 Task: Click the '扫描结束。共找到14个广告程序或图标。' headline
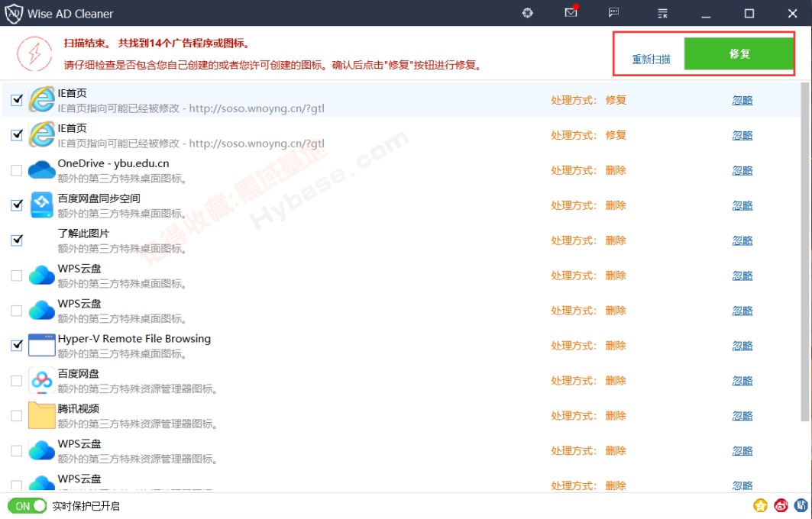157,43
